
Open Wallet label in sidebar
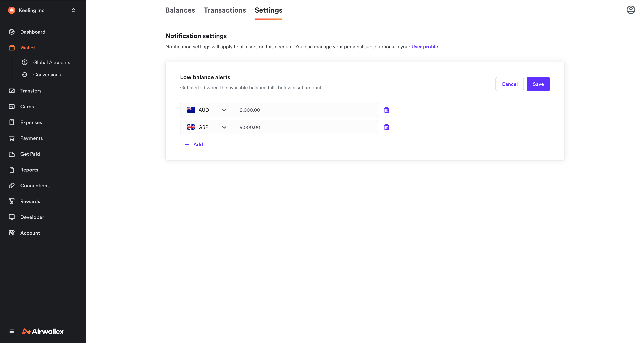27,48
